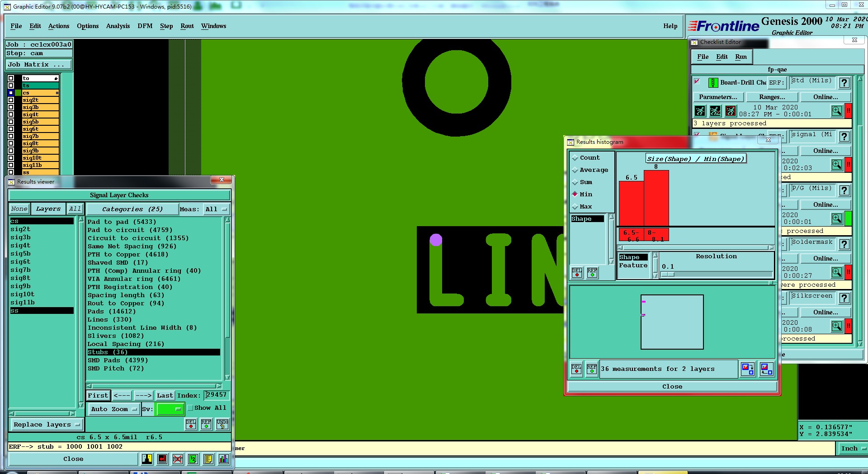Click the Last navigation button
868x474 pixels.
pyautogui.click(x=165, y=396)
